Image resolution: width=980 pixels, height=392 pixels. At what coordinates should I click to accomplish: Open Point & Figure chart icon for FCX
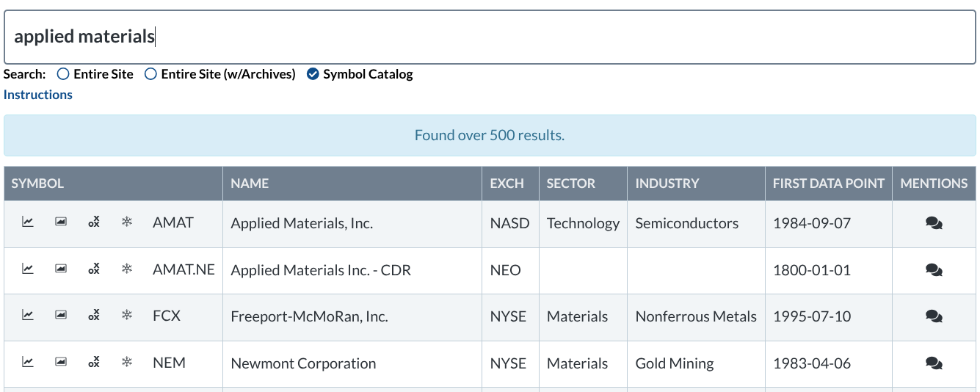click(94, 316)
